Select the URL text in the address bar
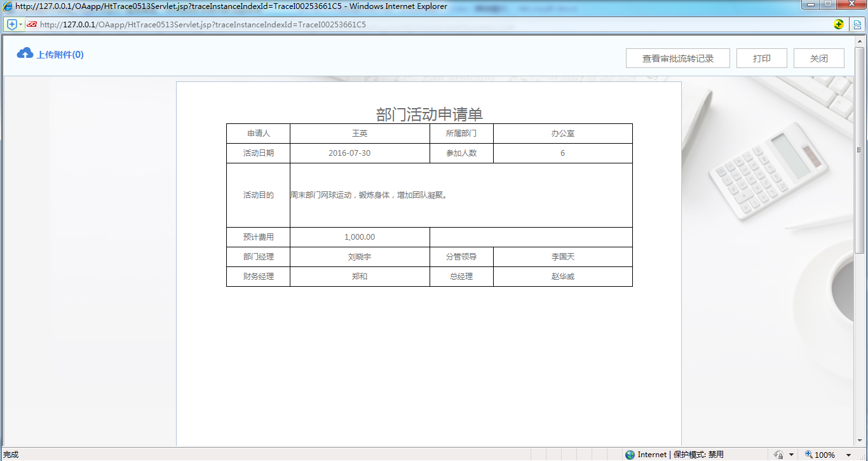The width and height of the screenshot is (868, 461). 203,25
